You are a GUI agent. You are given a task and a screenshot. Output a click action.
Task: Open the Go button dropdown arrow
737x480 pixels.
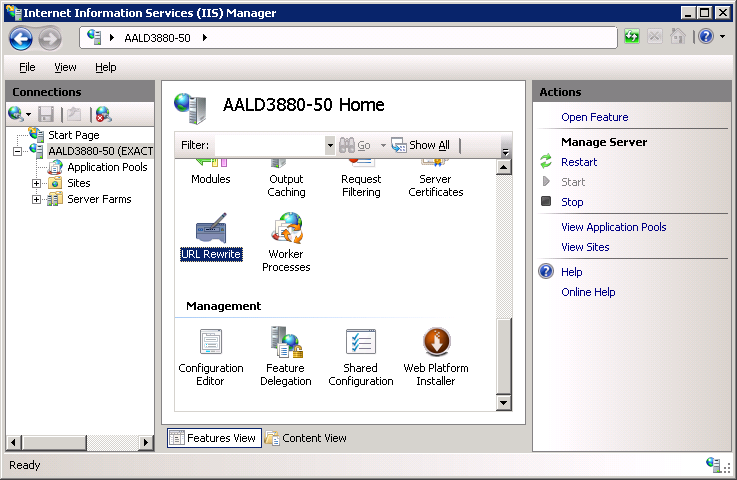(x=383, y=145)
